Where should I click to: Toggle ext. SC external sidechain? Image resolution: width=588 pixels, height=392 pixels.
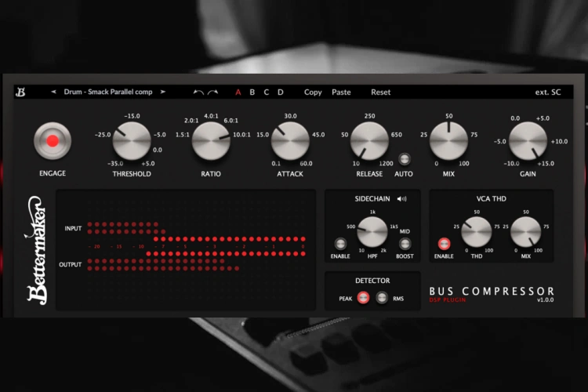point(548,93)
